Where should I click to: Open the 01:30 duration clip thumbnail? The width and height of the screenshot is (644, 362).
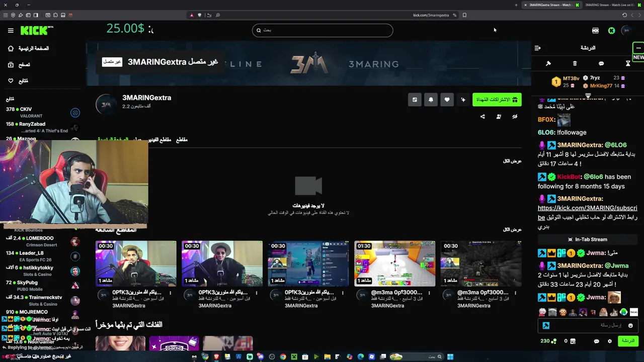(394, 263)
